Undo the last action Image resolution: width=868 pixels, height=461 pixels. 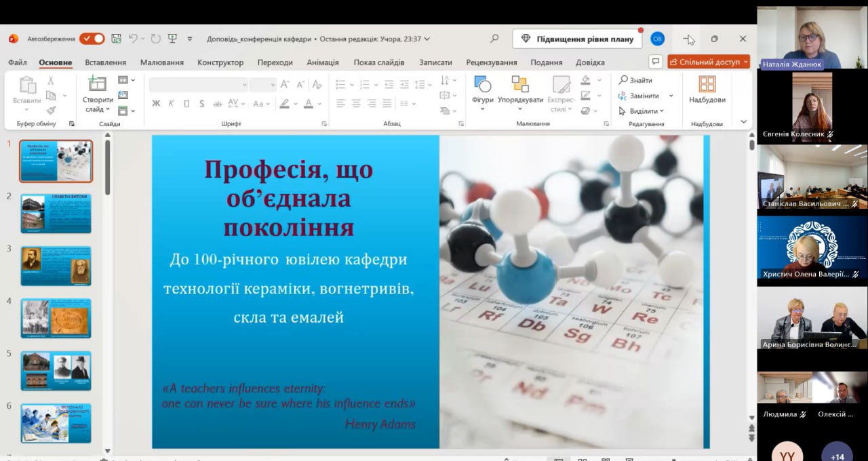pos(133,39)
